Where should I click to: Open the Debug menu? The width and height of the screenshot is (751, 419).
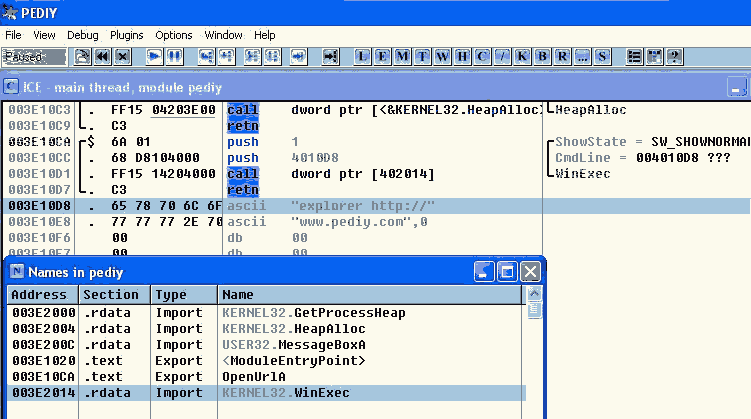(x=83, y=35)
